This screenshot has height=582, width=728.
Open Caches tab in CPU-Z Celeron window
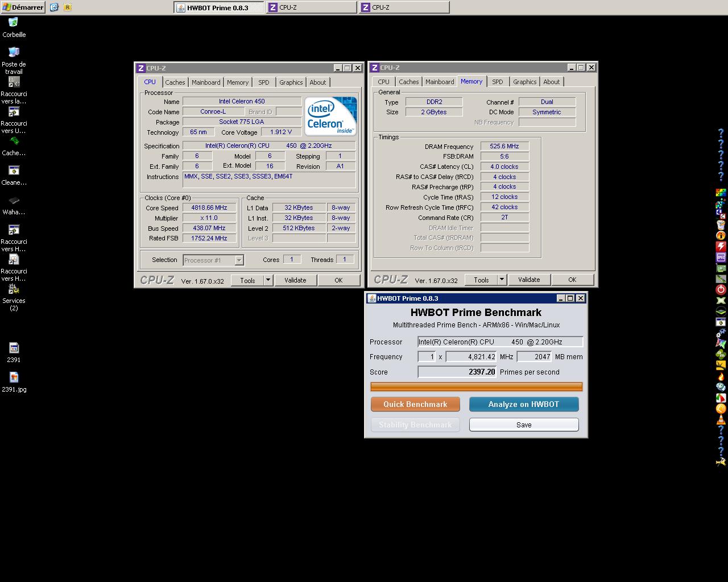(x=175, y=82)
